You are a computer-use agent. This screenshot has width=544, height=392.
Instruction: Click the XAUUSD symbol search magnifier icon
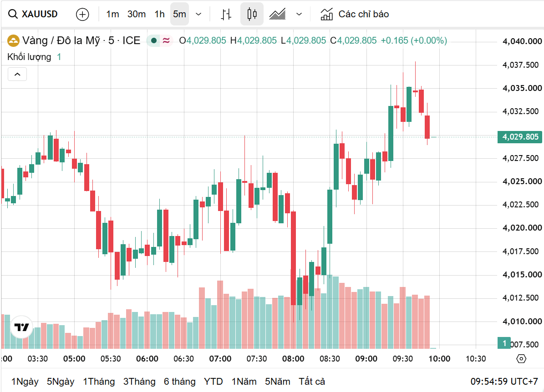(x=13, y=14)
